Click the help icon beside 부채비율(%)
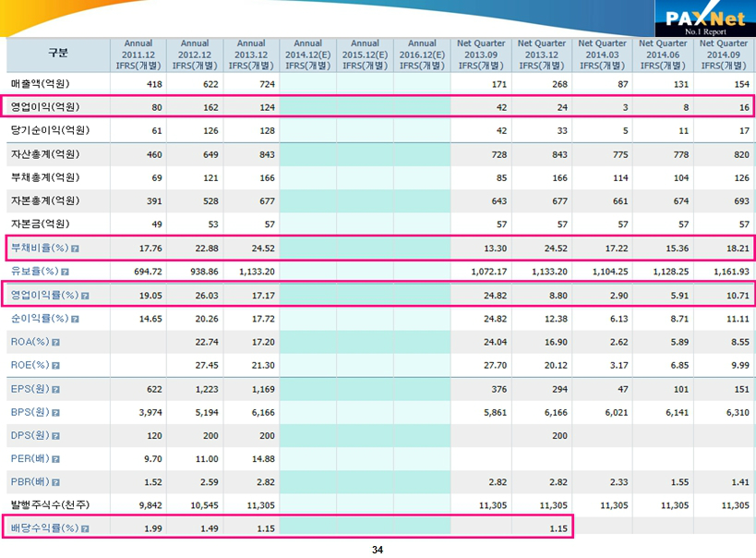This screenshot has width=756, height=558. tap(75, 249)
